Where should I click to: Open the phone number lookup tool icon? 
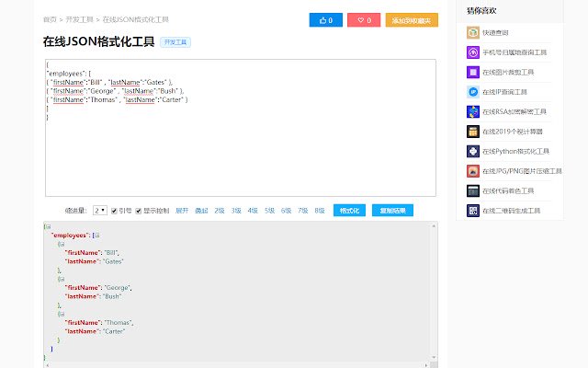click(x=473, y=52)
